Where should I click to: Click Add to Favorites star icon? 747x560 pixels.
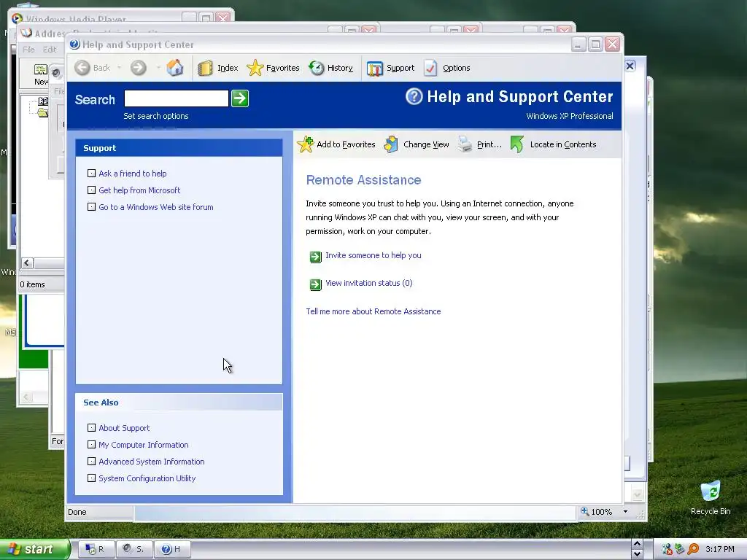coord(306,144)
